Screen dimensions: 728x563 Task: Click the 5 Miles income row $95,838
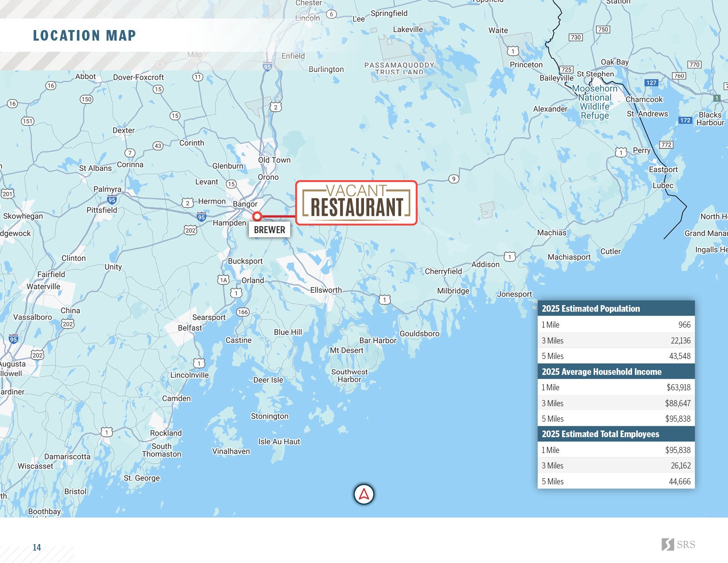pos(616,419)
